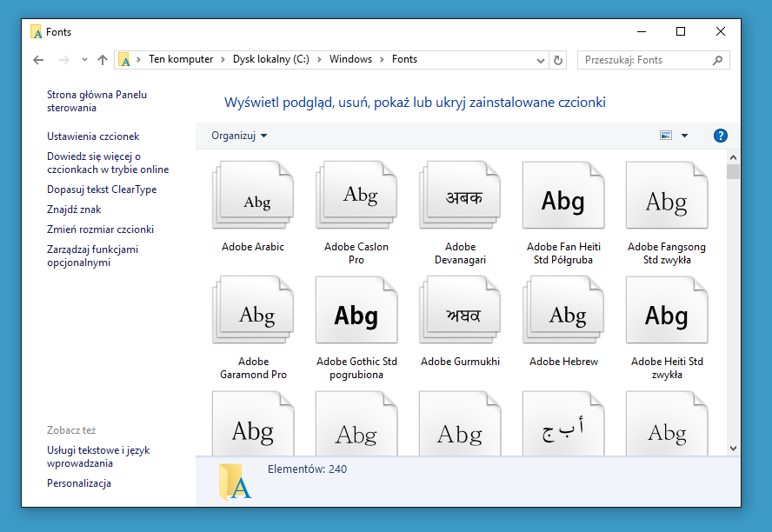Image resolution: width=772 pixels, height=532 pixels.
Task: Click the scrollbar down arrow
Action: (733, 449)
